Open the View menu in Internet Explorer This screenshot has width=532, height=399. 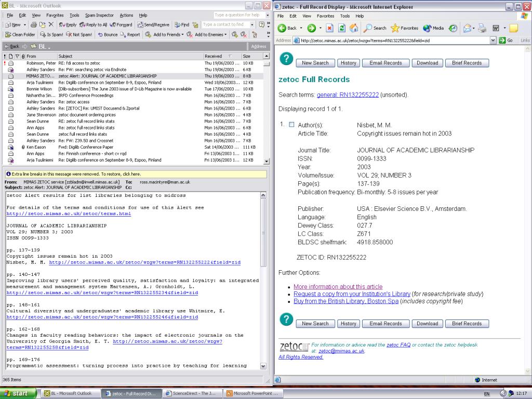click(x=307, y=16)
